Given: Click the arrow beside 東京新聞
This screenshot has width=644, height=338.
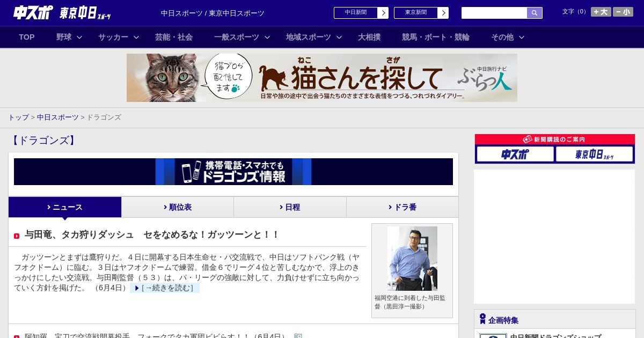Looking at the screenshot, I should (x=443, y=13).
